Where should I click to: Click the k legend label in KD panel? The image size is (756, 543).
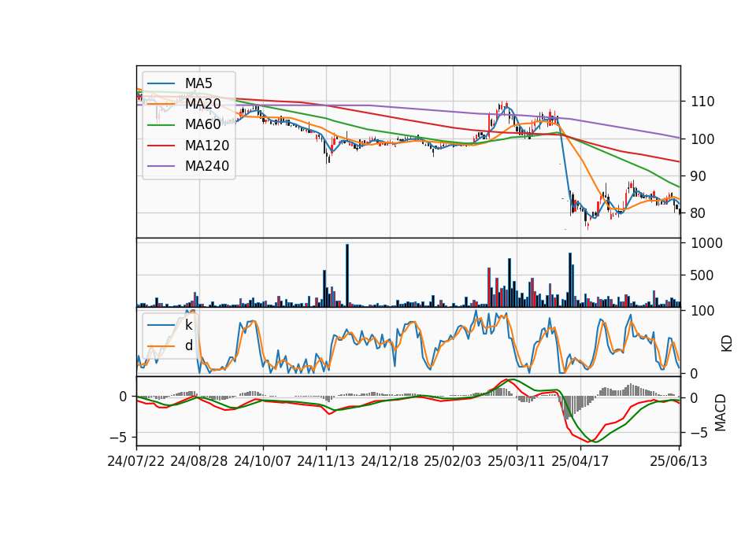[188, 325]
